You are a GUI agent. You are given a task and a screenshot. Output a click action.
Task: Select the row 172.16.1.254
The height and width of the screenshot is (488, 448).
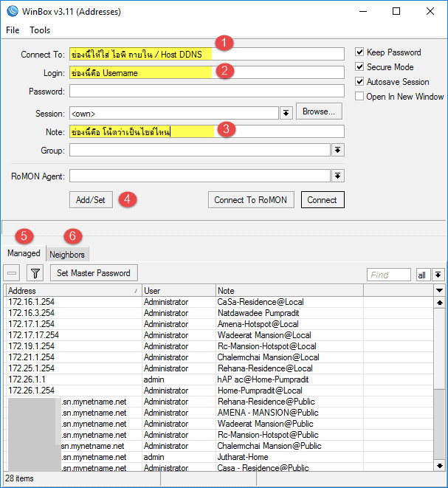(219, 302)
